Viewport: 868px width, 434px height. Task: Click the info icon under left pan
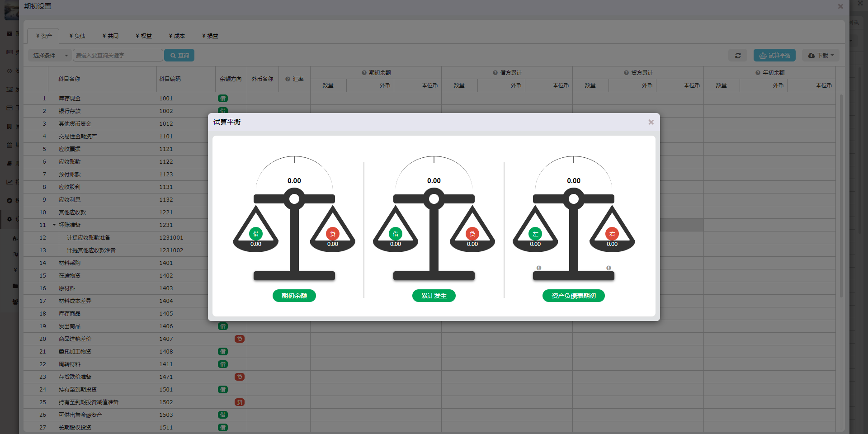point(539,268)
